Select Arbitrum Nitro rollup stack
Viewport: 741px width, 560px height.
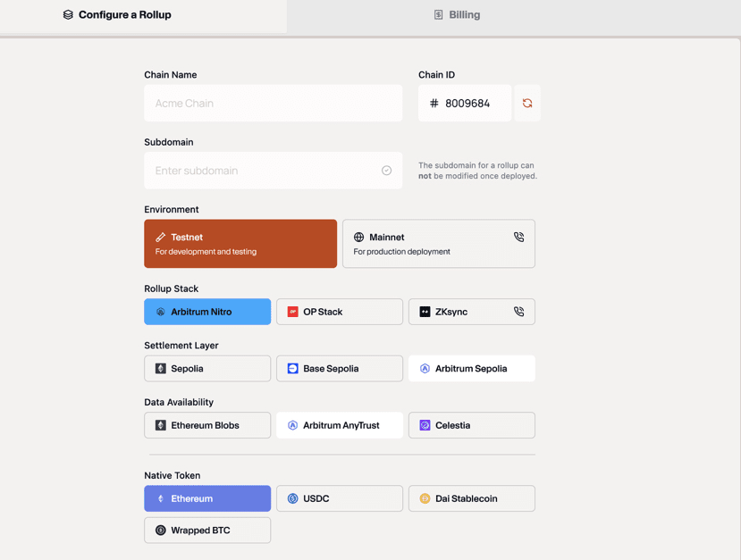pos(207,312)
